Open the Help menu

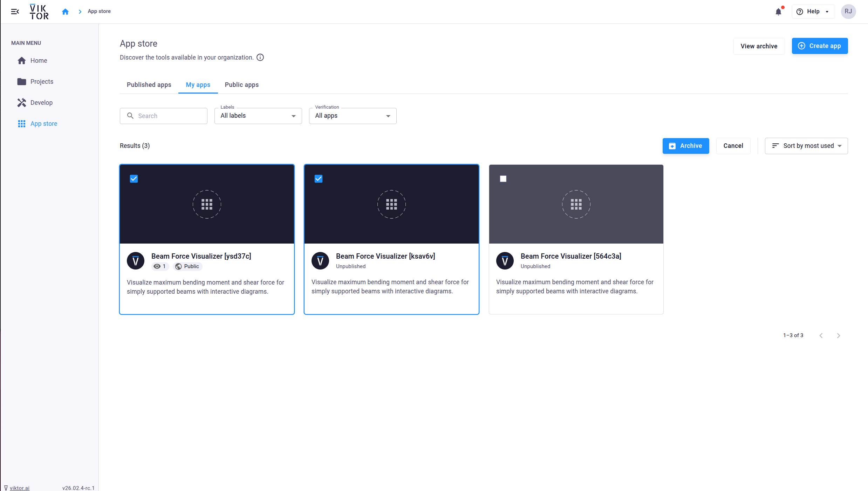click(813, 12)
